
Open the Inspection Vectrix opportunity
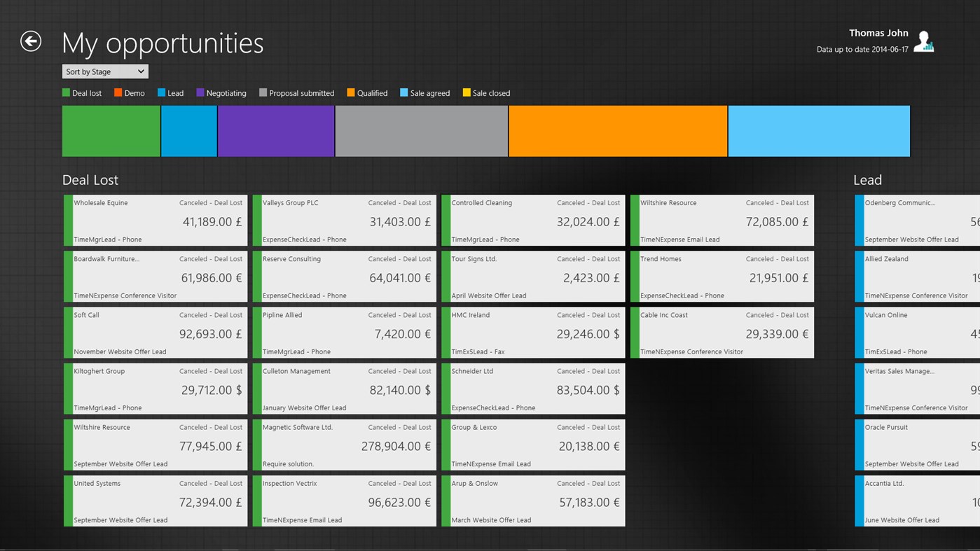pyautogui.click(x=345, y=500)
